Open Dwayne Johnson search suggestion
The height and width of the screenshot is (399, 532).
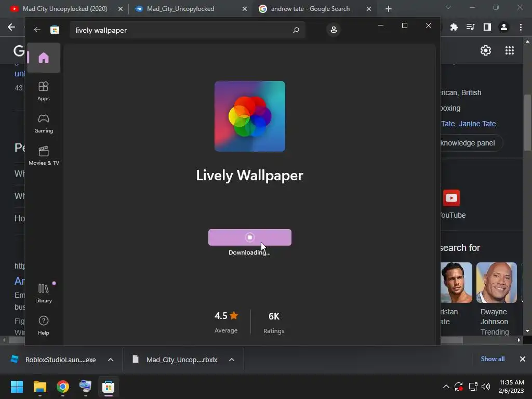coord(496,299)
